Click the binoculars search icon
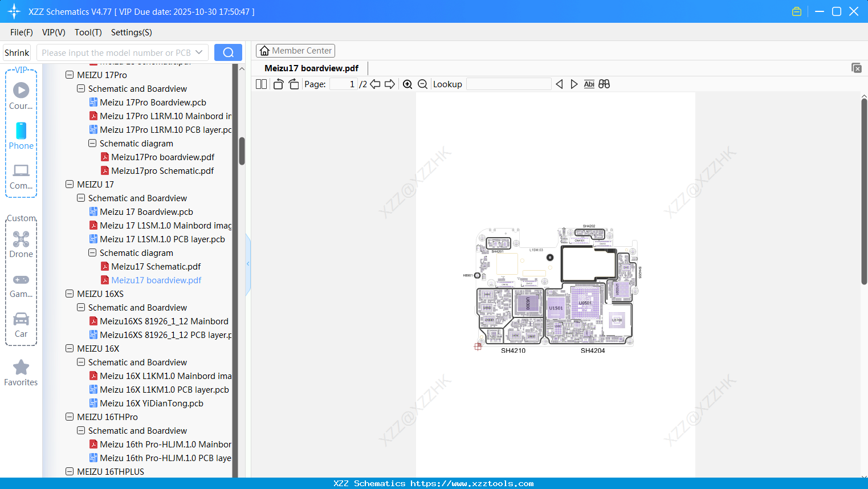868x489 pixels. coord(604,84)
